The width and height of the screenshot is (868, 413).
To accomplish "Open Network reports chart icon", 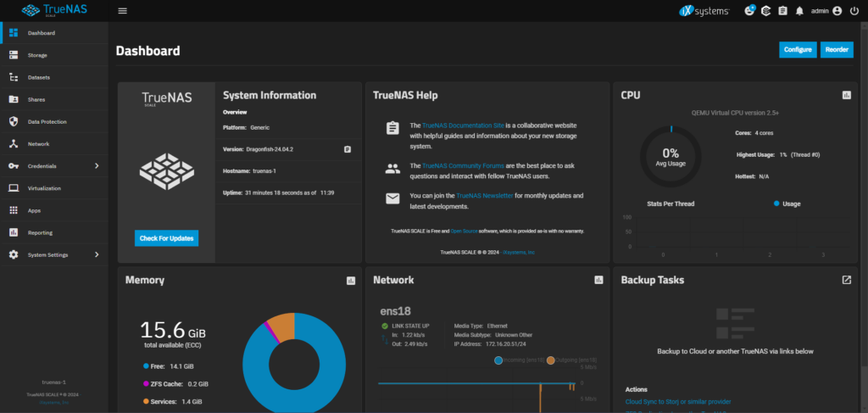I will click(598, 280).
